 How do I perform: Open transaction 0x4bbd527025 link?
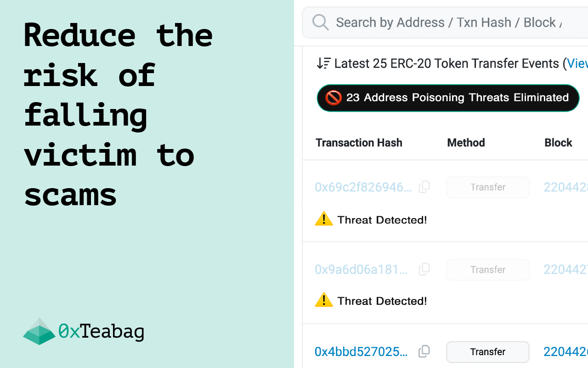pos(361,352)
